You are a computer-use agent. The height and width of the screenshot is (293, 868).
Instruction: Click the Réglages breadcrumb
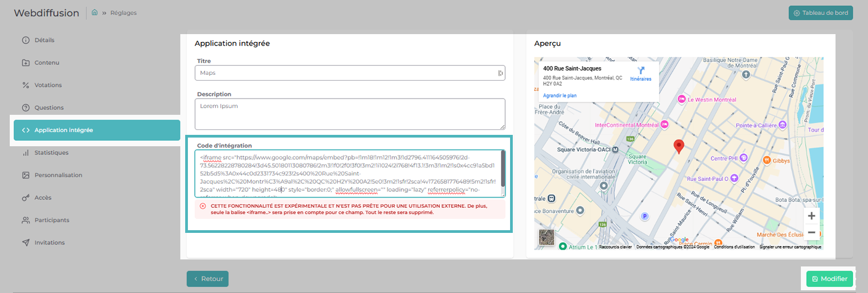(x=123, y=13)
